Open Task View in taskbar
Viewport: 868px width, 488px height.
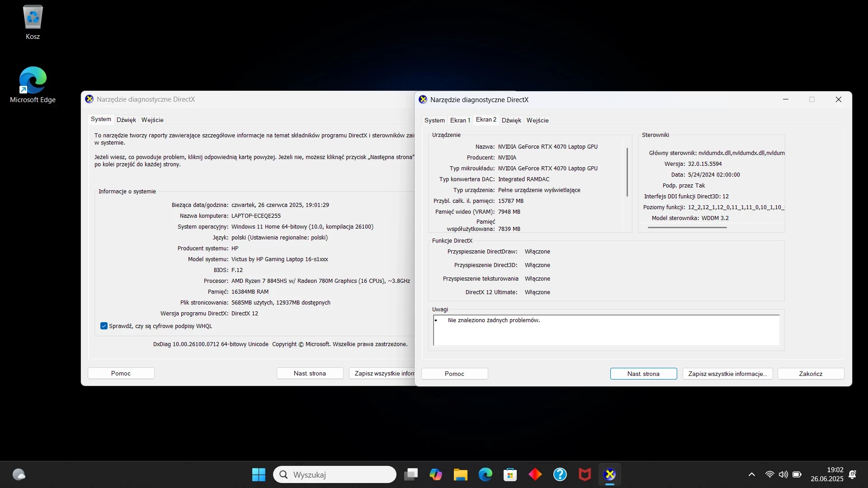(411, 474)
